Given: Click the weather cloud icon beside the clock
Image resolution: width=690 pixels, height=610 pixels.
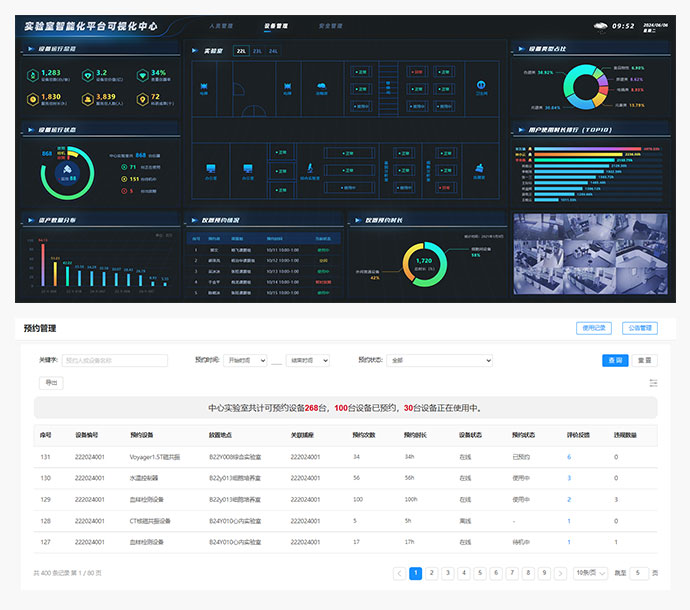Looking at the screenshot, I should pyautogui.click(x=600, y=26).
